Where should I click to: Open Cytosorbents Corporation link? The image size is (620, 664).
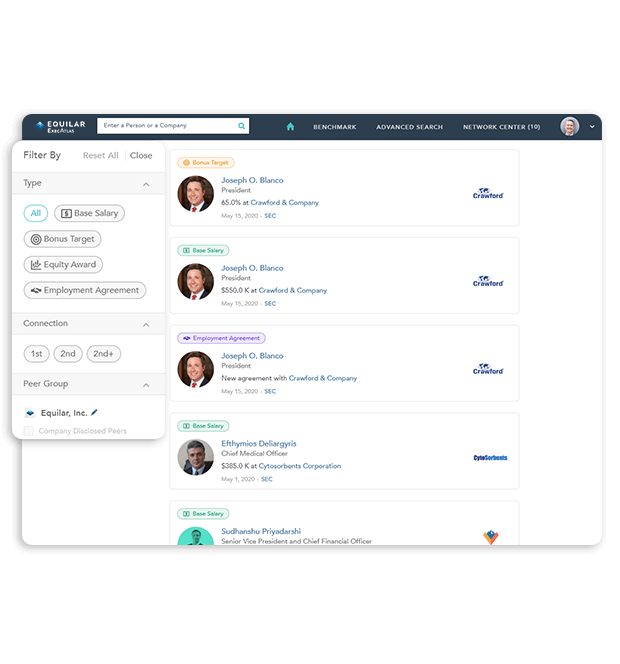300,466
